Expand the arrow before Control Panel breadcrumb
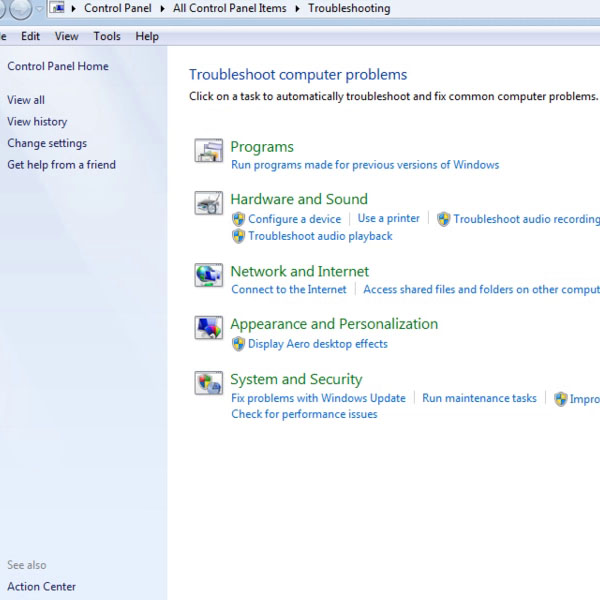 73,8
